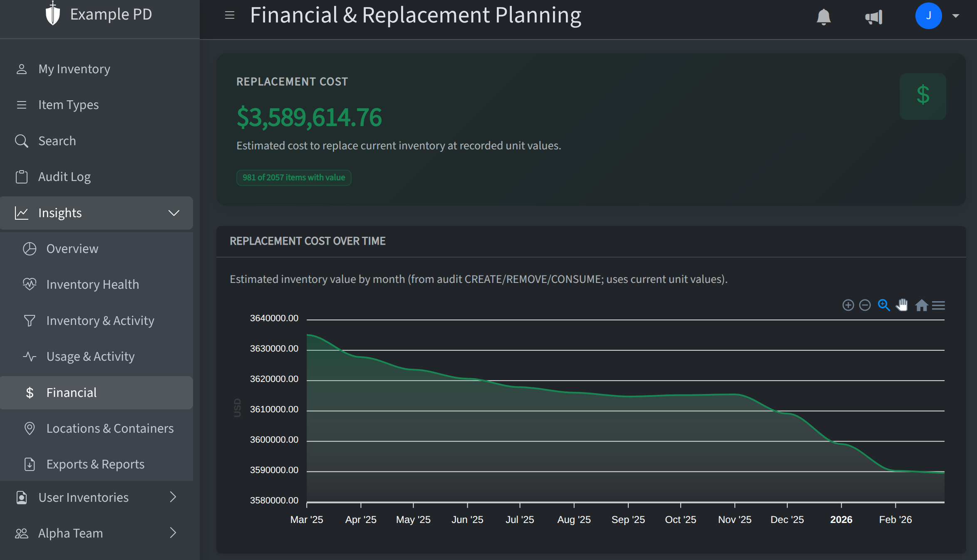Expand the Alpha Team section

click(x=173, y=533)
